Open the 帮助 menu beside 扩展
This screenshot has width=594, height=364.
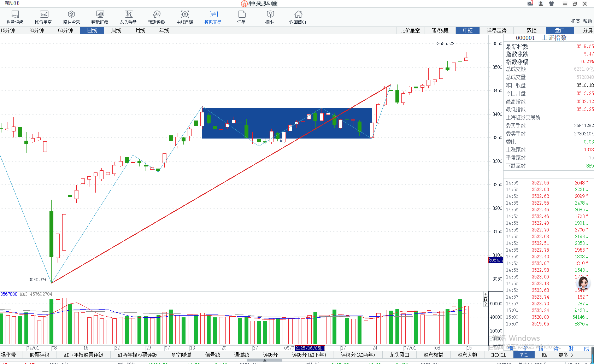coord(587,21)
